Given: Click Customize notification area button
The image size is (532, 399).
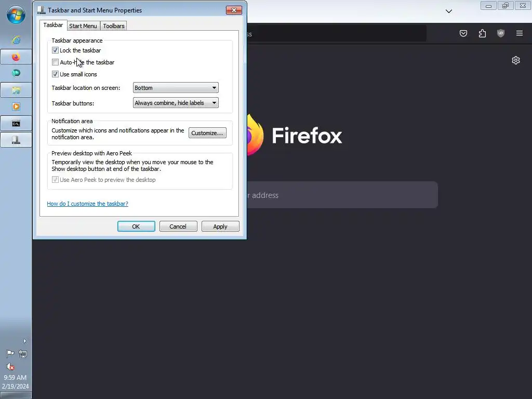Looking at the screenshot, I should coord(207,133).
